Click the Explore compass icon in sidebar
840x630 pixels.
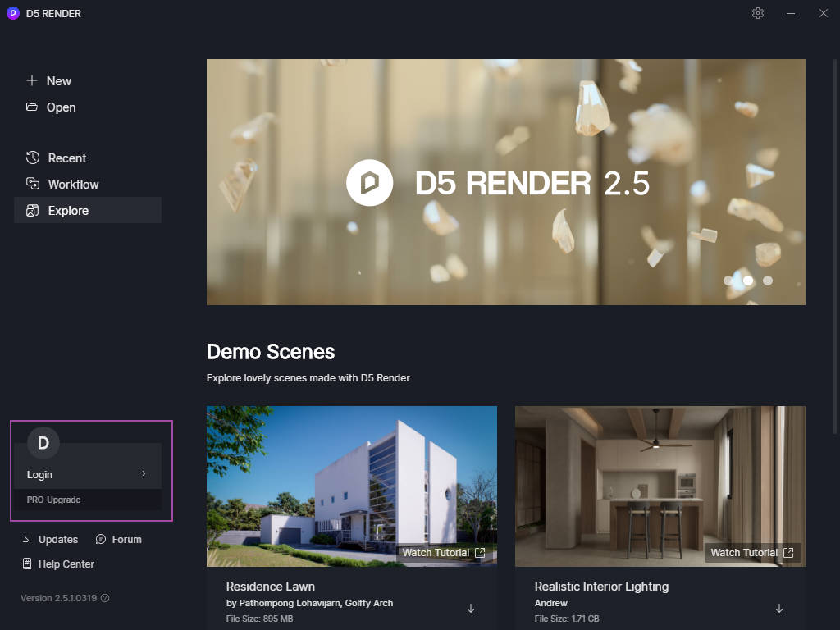(31, 210)
